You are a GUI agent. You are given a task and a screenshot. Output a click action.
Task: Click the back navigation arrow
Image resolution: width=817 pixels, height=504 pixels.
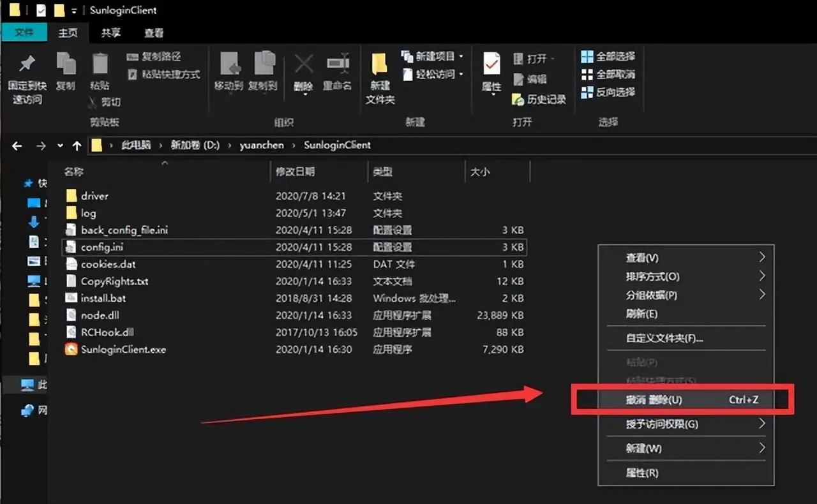click(17, 145)
